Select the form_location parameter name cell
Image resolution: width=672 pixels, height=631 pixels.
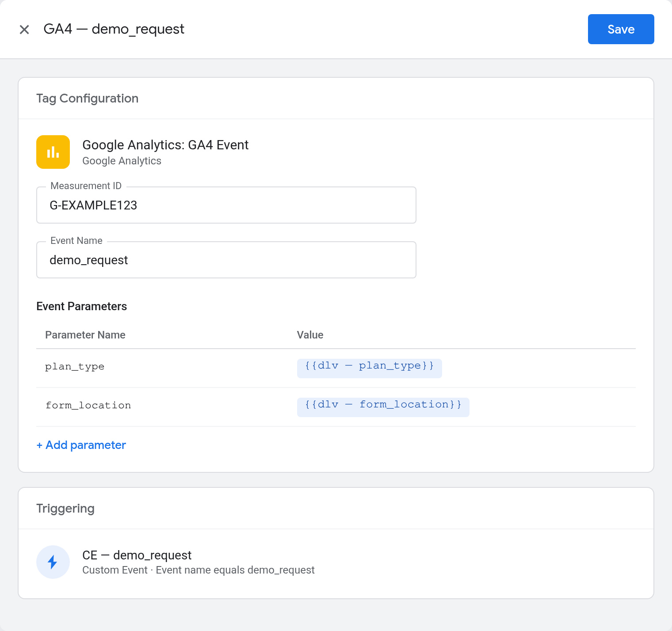point(88,406)
